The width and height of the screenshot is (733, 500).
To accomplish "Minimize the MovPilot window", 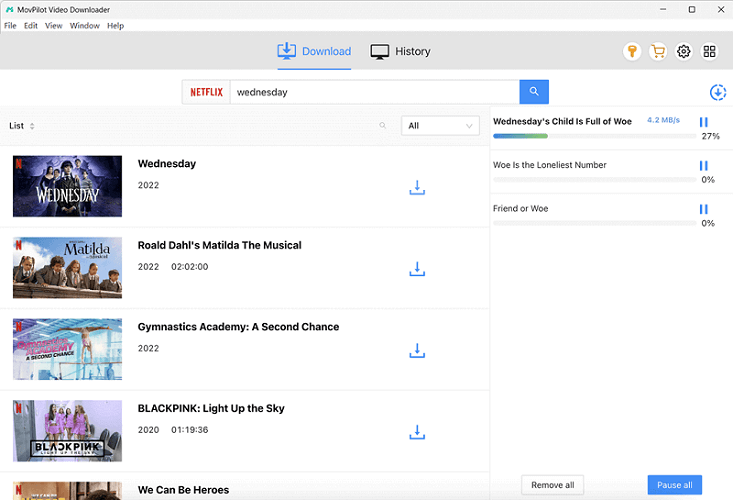I will point(663,9).
